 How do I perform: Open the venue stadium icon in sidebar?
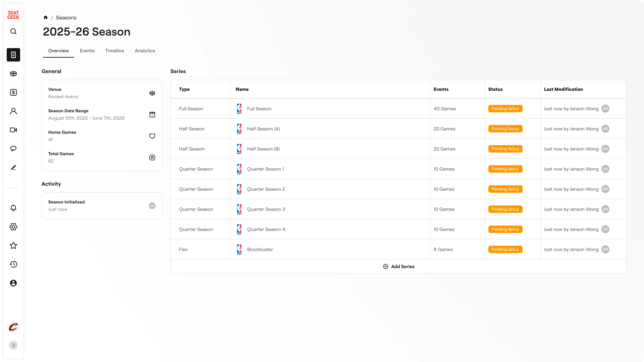13,73
